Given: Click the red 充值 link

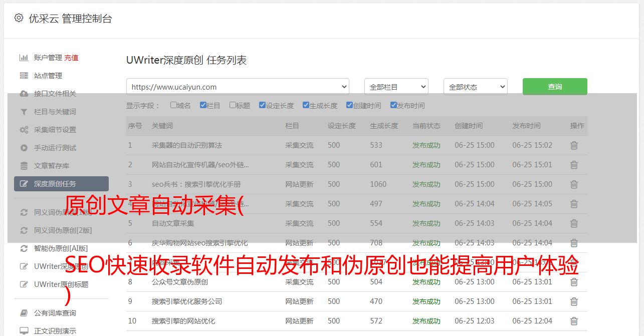Looking at the screenshot, I should pyautogui.click(x=71, y=58).
